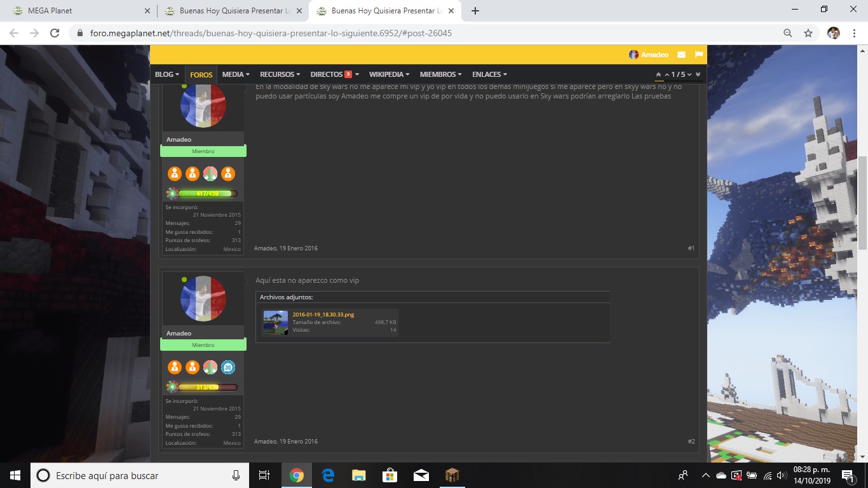This screenshot has width=868, height=488.
Task: Open Microsoft Edge from the taskbar
Action: coord(328,475)
